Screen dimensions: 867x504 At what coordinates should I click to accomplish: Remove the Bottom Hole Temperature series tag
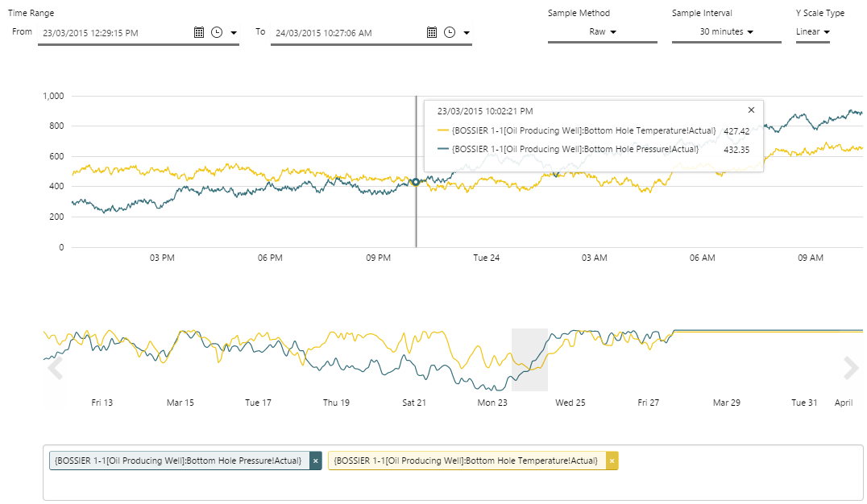click(612, 461)
